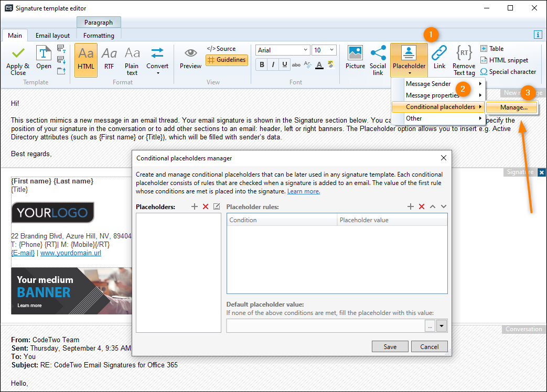Remove the Signature section with X
Image resolution: width=547 pixels, height=392 pixels.
541,172
